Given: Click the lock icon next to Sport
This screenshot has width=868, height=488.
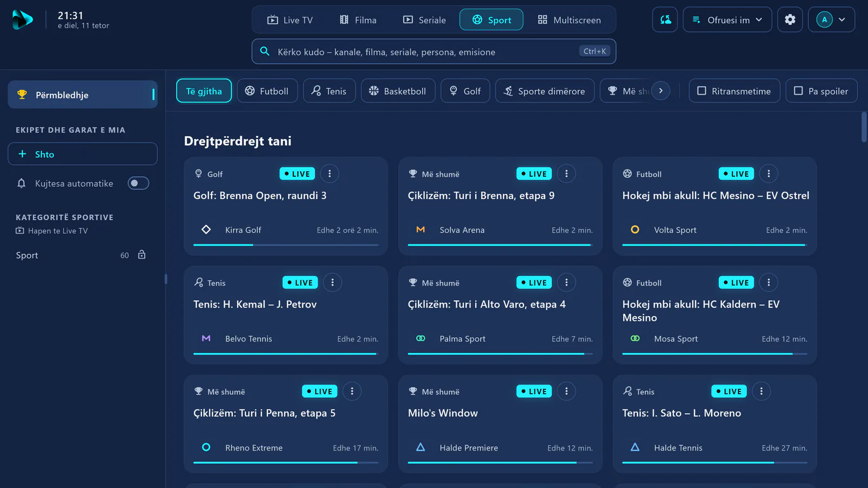Looking at the screenshot, I should [142, 255].
